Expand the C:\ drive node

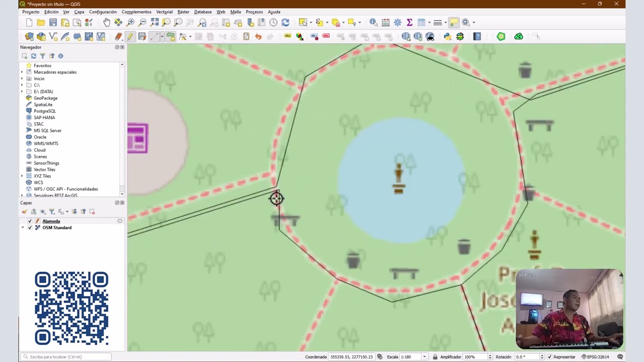pyautogui.click(x=22, y=85)
